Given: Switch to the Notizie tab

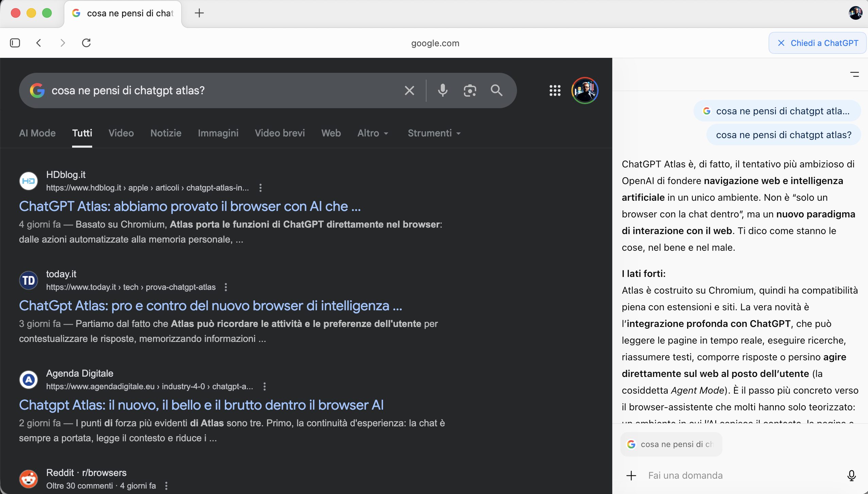Looking at the screenshot, I should (x=166, y=133).
